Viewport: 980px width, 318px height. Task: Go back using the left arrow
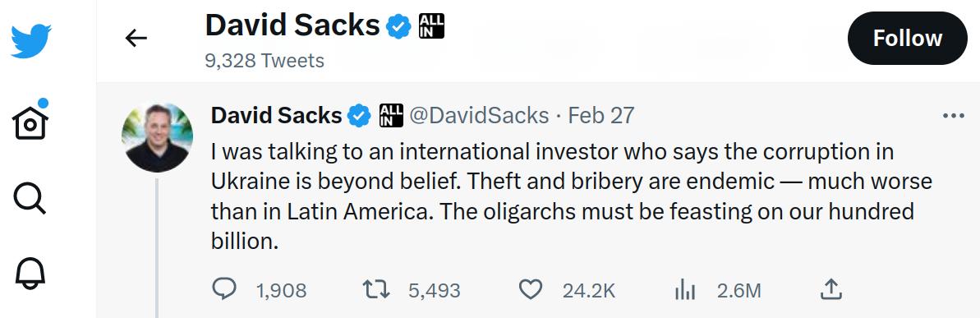pos(136,39)
